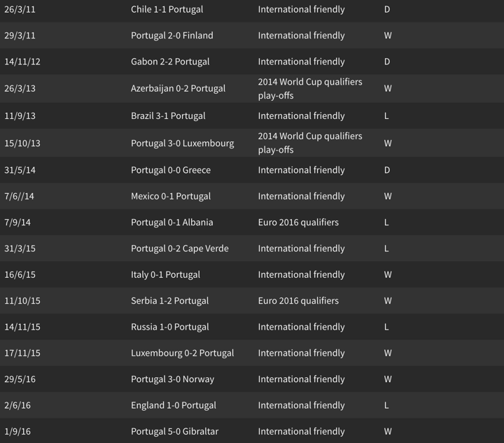Select the Luxembourg 0-2 Portugal match
The image size is (504, 443).
(182, 353)
